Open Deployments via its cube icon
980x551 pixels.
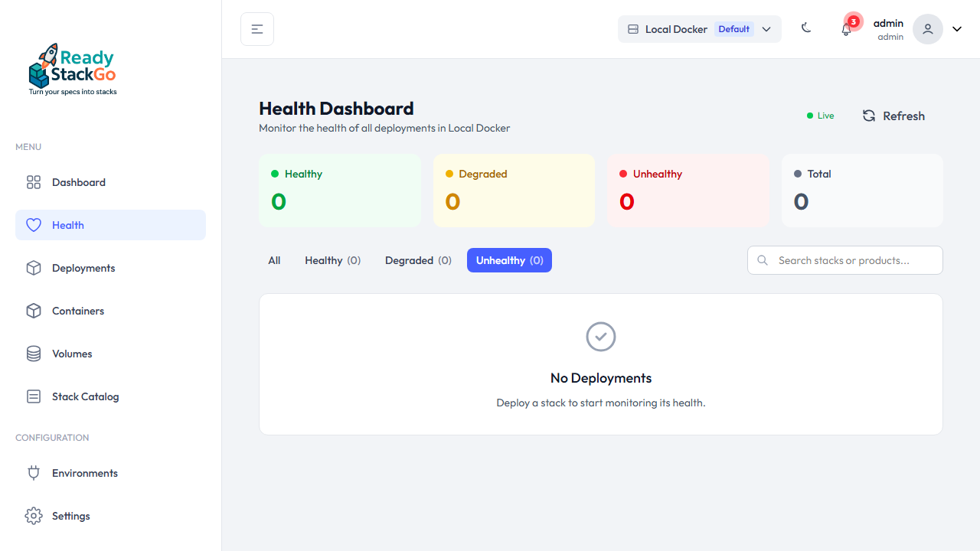(33, 267)
